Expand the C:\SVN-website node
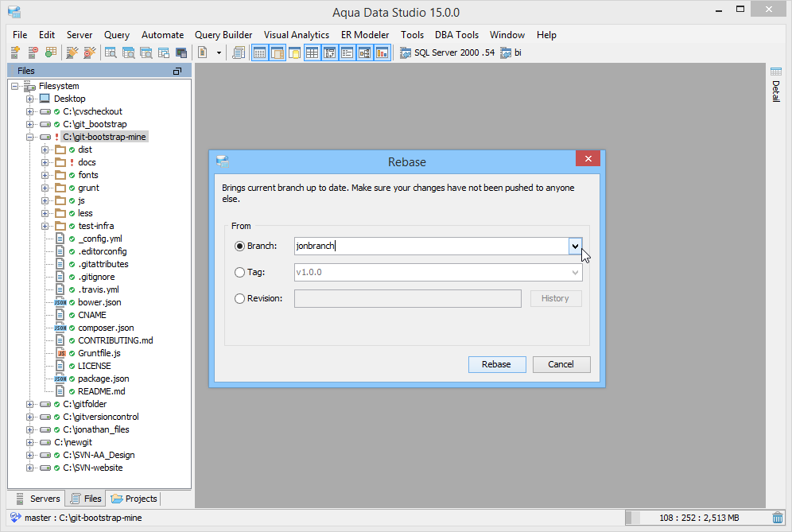This screenshot has height=532, width=792. click(29, 468)
